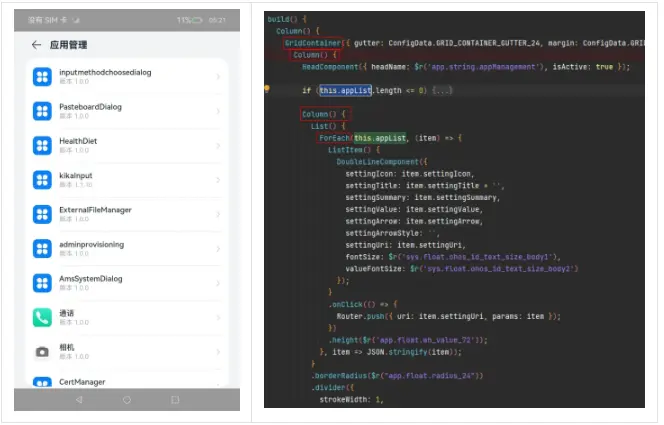This screenshot has height=425, width=664.
Task: Open ExternalFileManager details via chevron
Action: pyautogui.click(x=219, y=215)
